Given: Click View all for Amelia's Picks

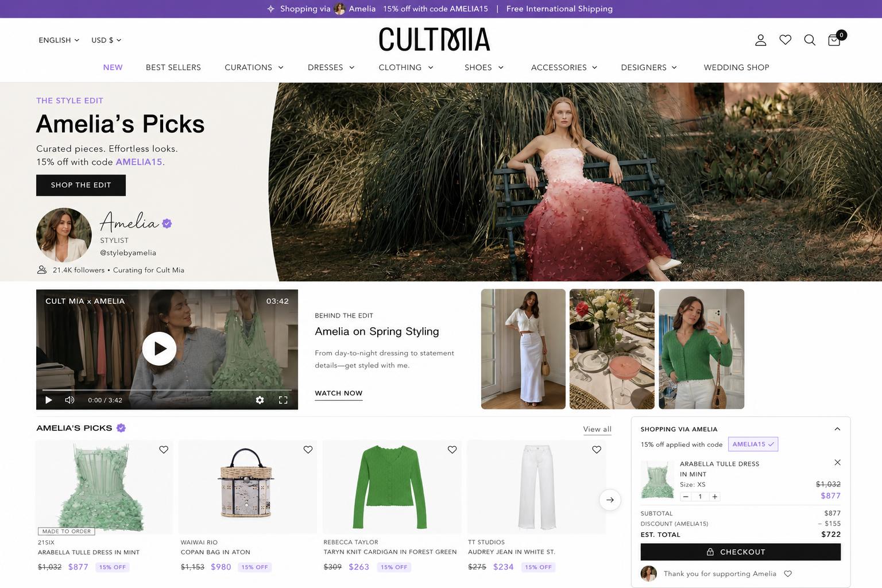Looking at the screenshot, I should [x=597, y=429].
